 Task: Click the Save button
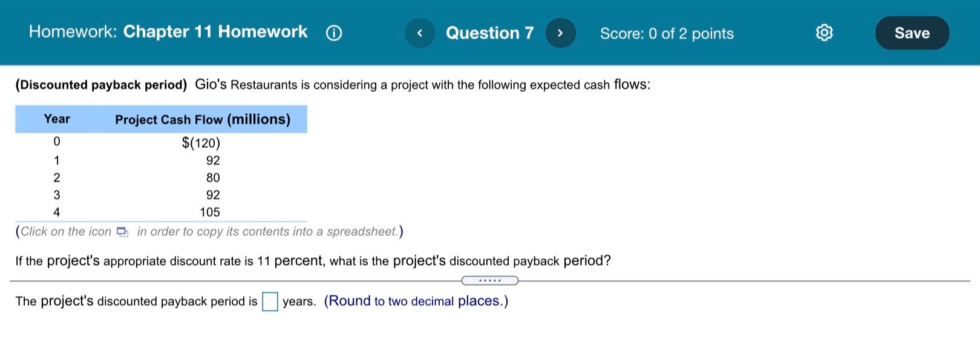coord(912,33)
